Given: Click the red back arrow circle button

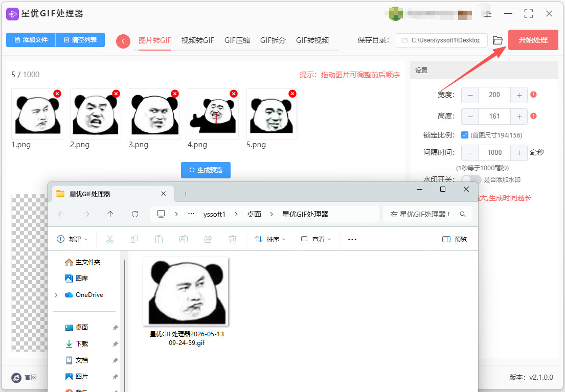Looking at the screenshot, I should pos(123,41).
